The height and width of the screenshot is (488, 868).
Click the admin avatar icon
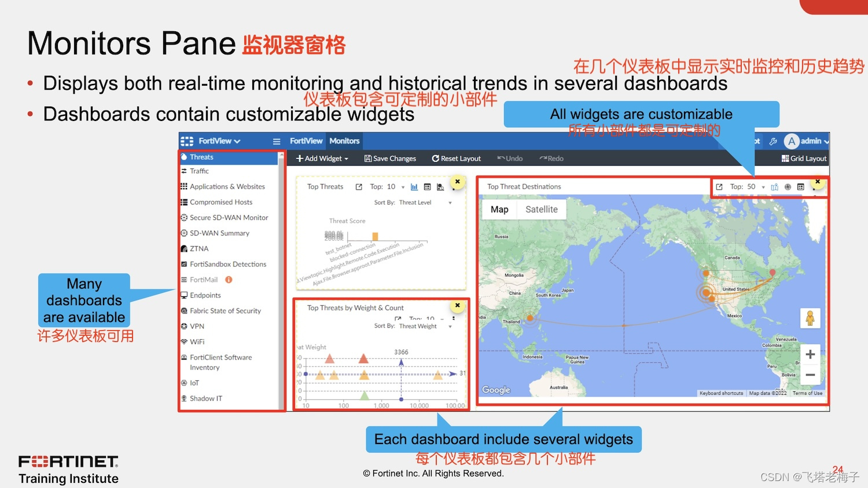pyautogui.click(x=791, y=141)
